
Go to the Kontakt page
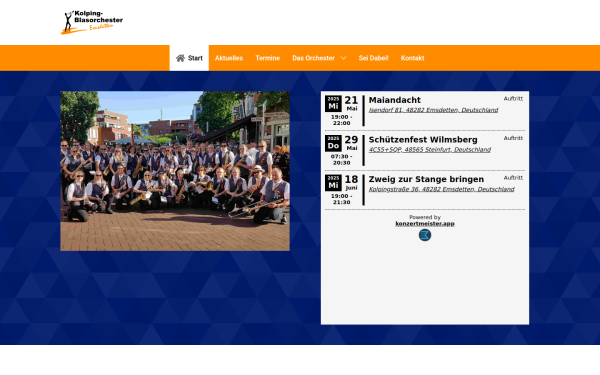412,58
